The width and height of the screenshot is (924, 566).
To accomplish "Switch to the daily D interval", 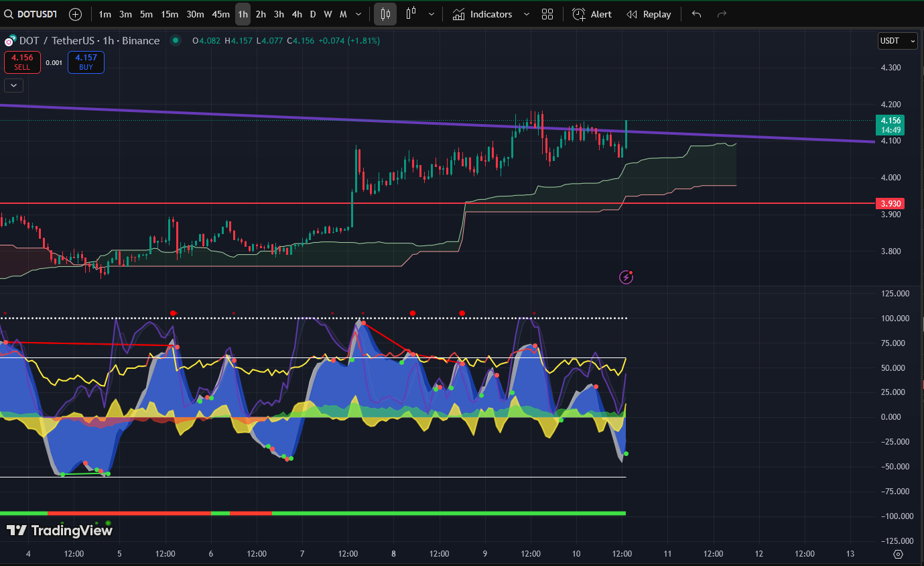I will coord(313,14).
